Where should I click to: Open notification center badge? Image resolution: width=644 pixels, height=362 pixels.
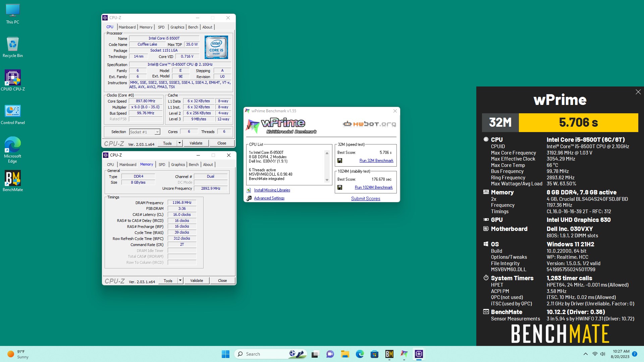tap(635, 354)
